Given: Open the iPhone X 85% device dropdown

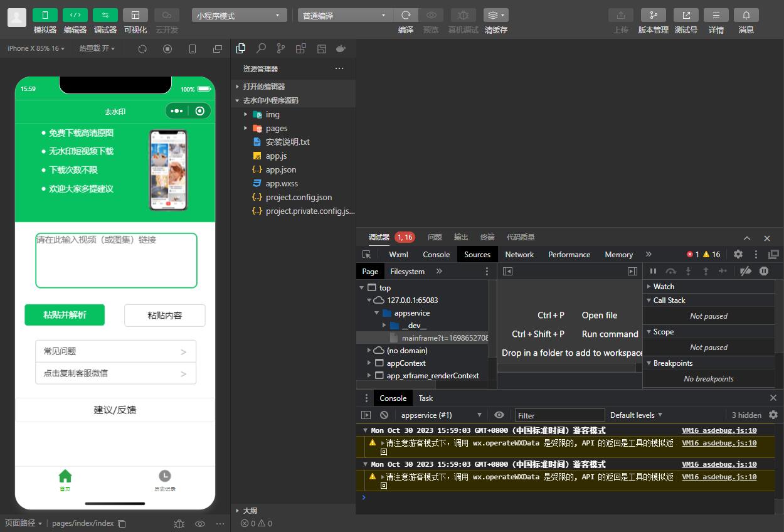Looking at the screenshot, I should coord(36,48).
